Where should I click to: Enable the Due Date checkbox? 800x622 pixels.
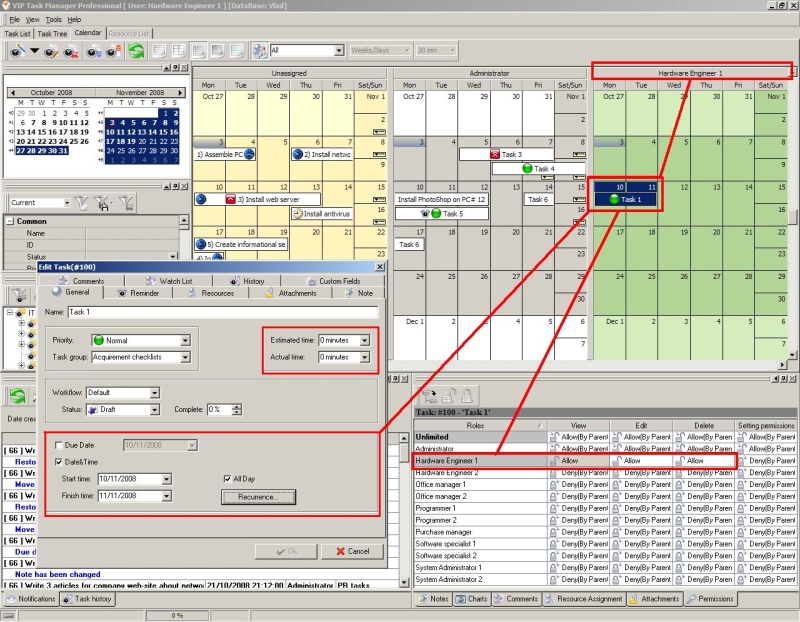tap(58, 445)
